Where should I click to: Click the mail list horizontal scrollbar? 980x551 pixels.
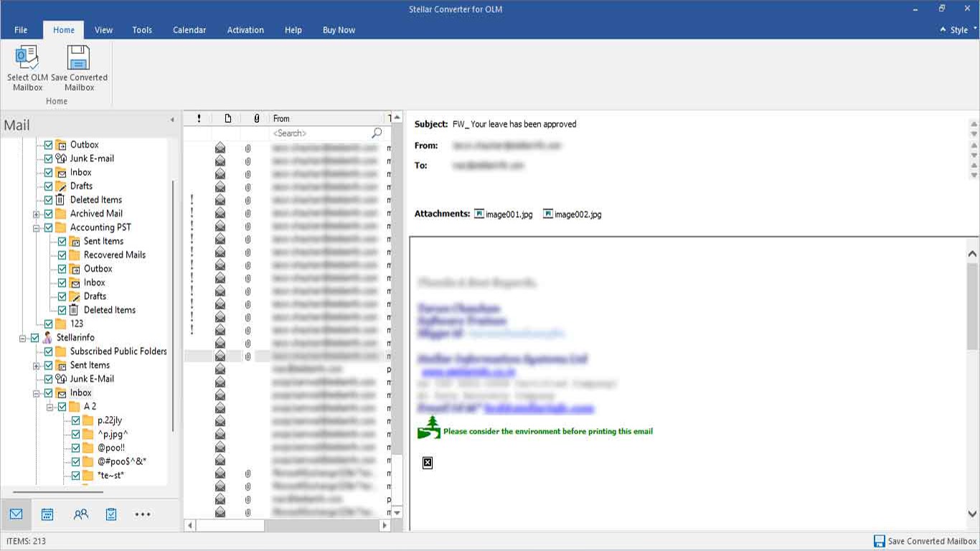point(287,525)
